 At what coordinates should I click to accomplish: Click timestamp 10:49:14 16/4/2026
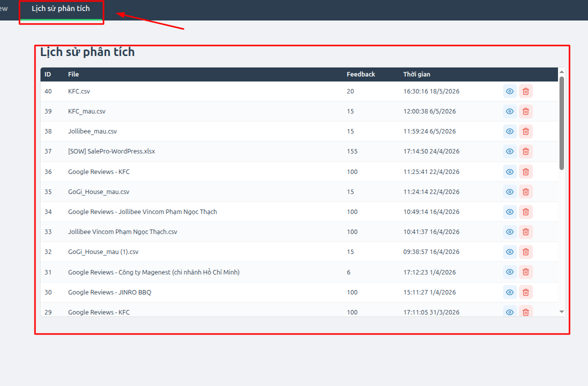click(x=431, y=212)
